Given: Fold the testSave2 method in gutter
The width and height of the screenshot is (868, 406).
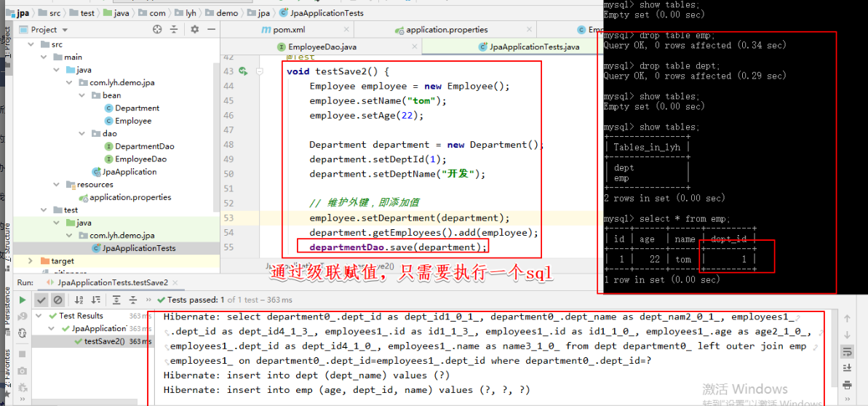Looking at the screenshot, I should click(x=260, y=71).
